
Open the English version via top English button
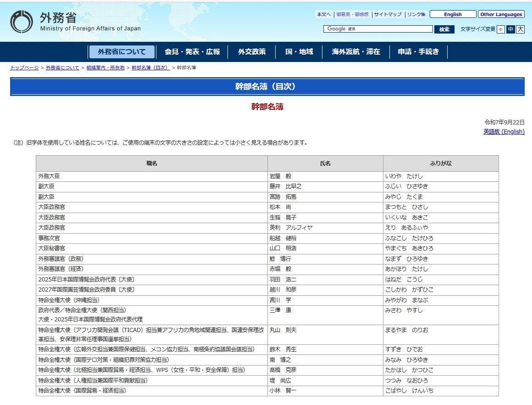453,14
